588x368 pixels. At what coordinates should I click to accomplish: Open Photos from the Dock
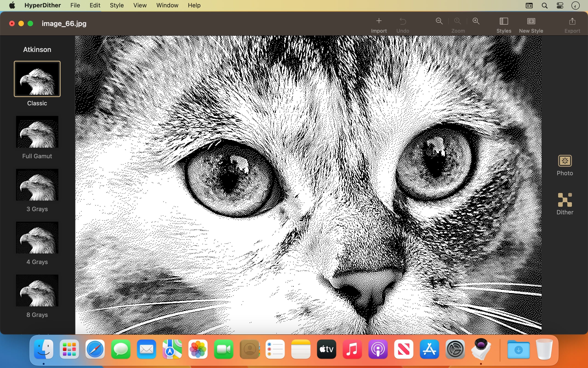198,349
